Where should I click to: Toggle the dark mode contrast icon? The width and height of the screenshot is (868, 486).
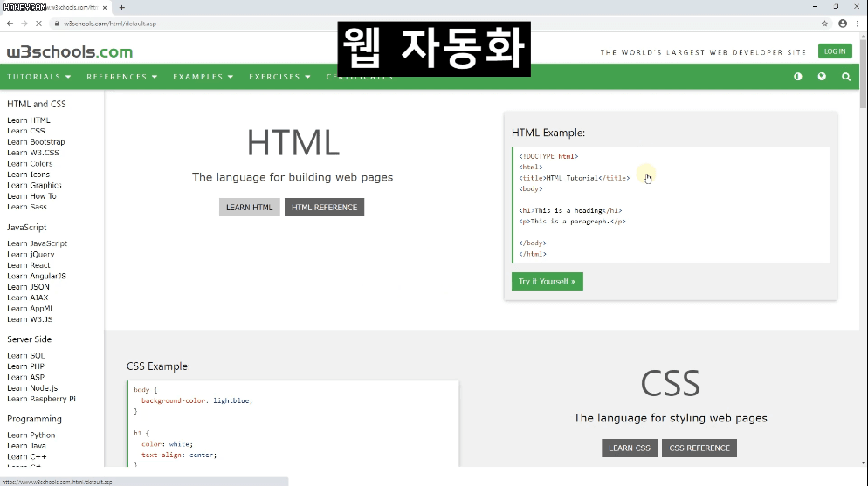click(797, 76)
